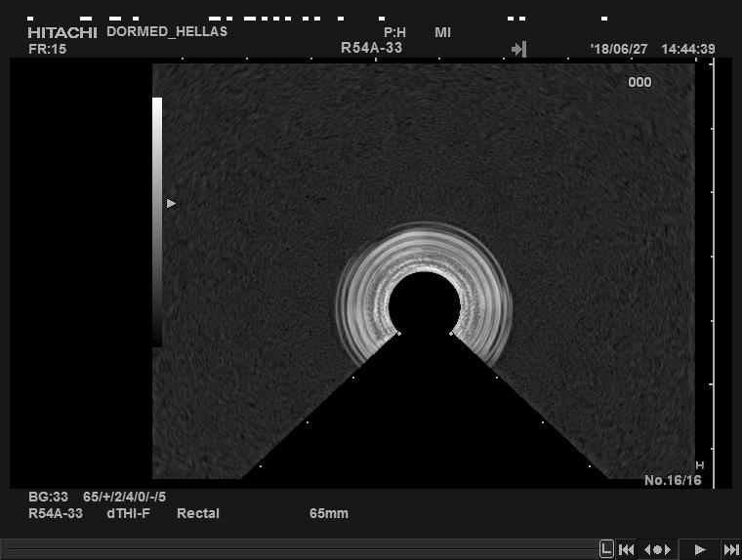Screen dimensions: 742x560
Task: Skip to the first frame of the clip
Action: click(x=628, y=549)
